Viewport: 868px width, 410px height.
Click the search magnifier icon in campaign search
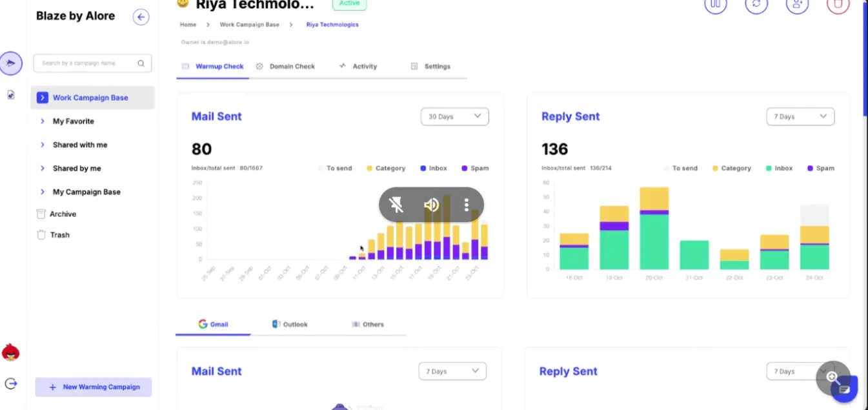[x=141, y=63]
